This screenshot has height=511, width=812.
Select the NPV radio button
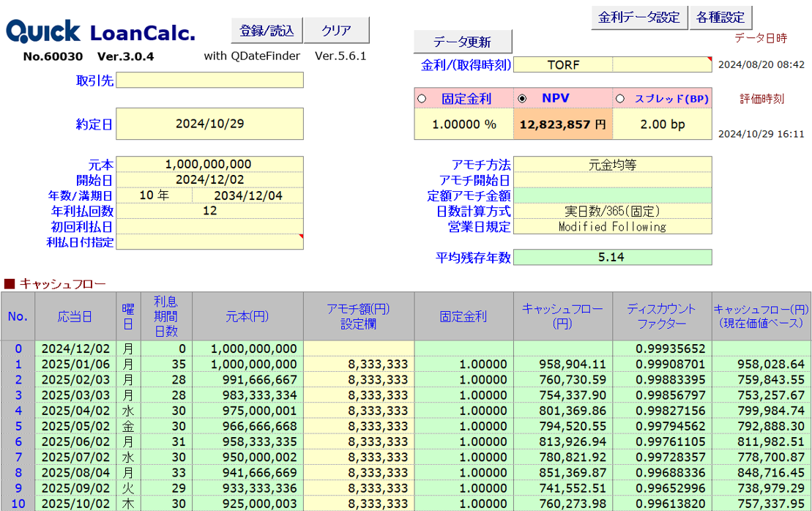coord(521,99)
